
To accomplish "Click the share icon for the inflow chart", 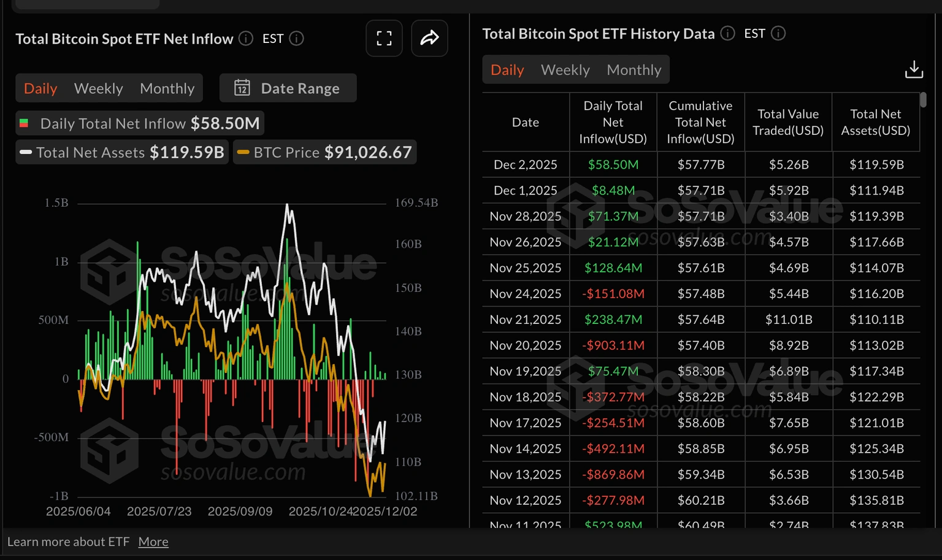I will (429, 38).
